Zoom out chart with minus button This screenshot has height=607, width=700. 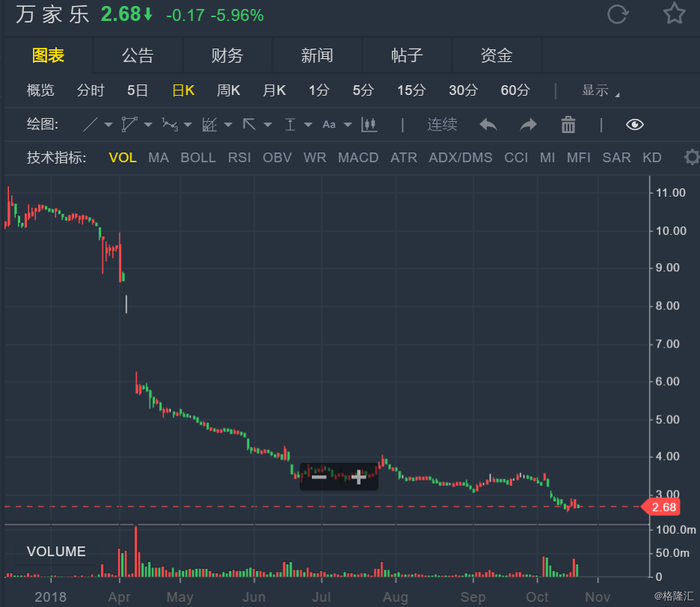pyautogui.click(x=319, y=477)
